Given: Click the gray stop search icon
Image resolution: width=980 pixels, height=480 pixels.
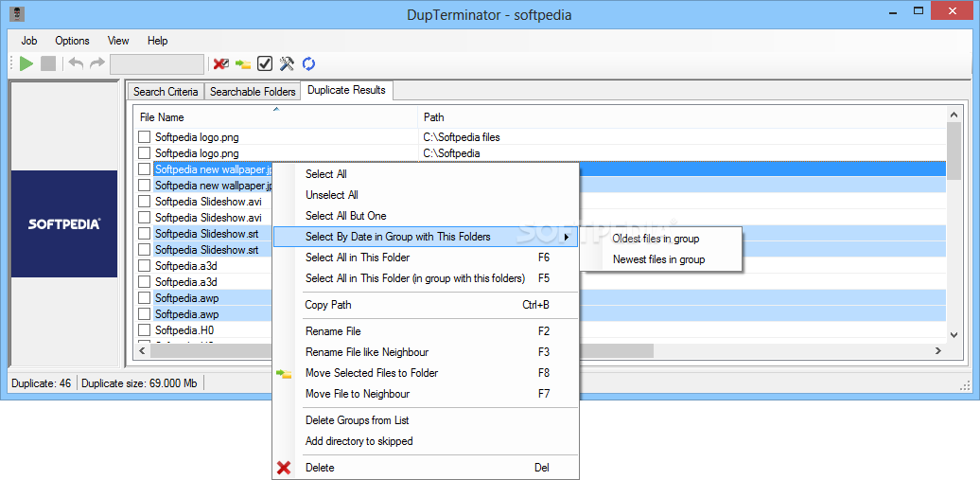Looking at the screenshot, I should (48, 63).
